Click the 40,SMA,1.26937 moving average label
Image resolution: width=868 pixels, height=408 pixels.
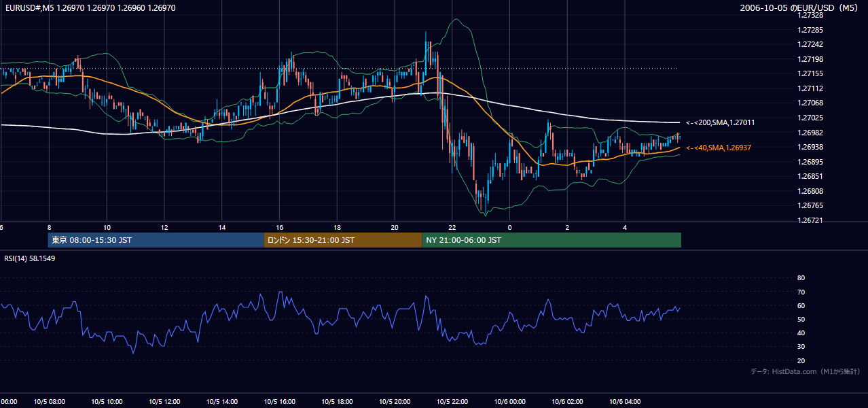[719, 148]
